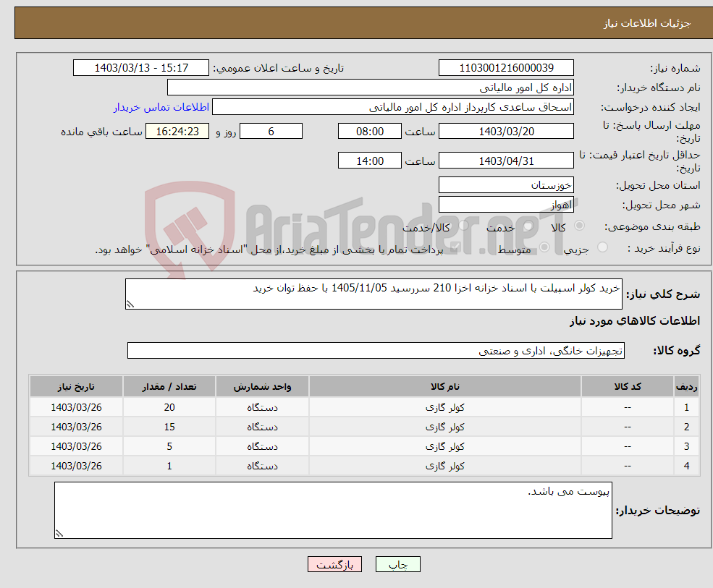Viewport: 713px width, 588px height.
Task: Click delivery city field اهواز
Action: 506,205
